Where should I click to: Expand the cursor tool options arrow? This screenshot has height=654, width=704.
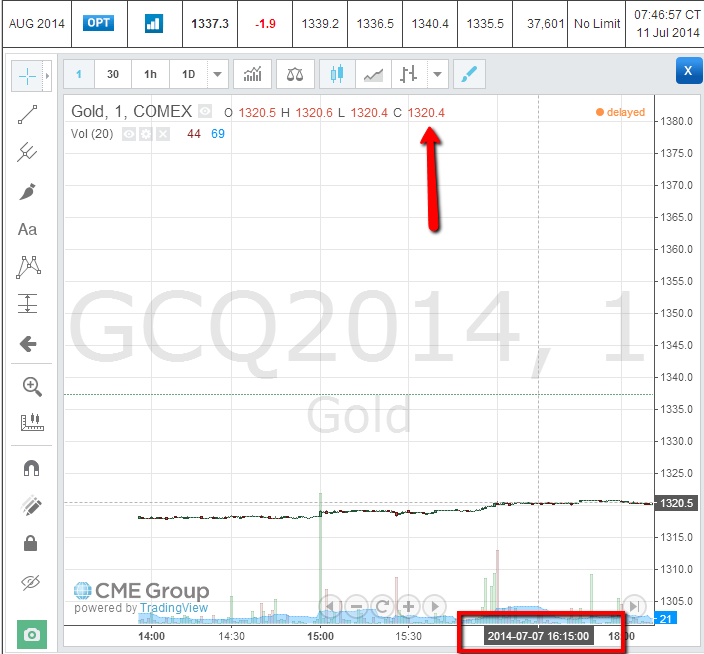point(48,76)
